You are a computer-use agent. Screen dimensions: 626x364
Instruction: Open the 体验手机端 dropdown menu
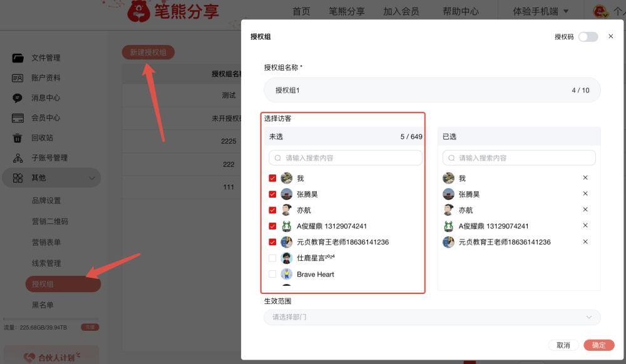click(x=540, y=11)
